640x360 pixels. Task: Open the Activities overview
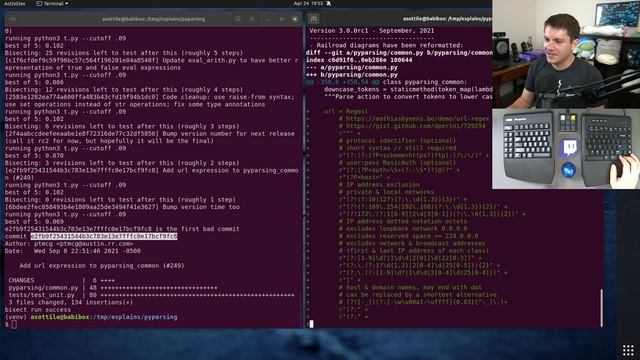(14, 3)
